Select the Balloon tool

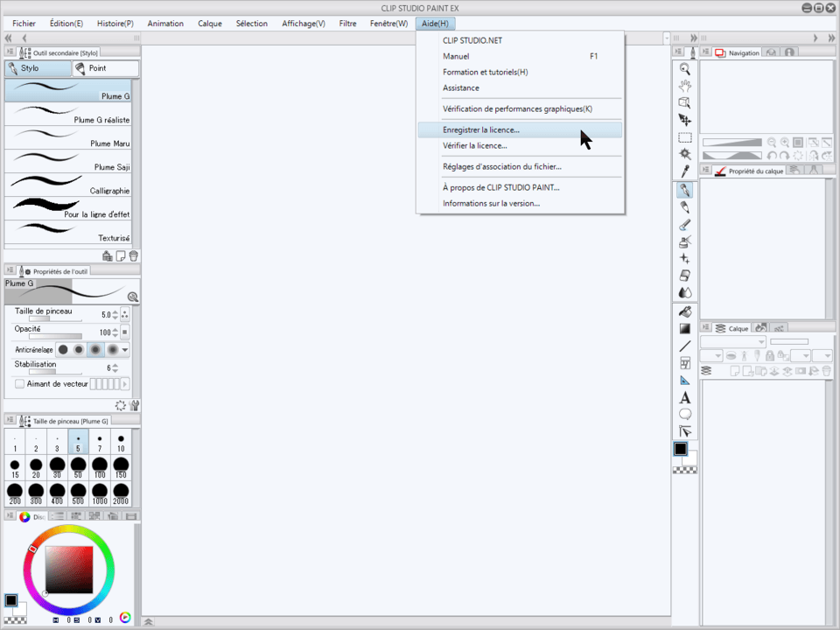tap(684, 414)
